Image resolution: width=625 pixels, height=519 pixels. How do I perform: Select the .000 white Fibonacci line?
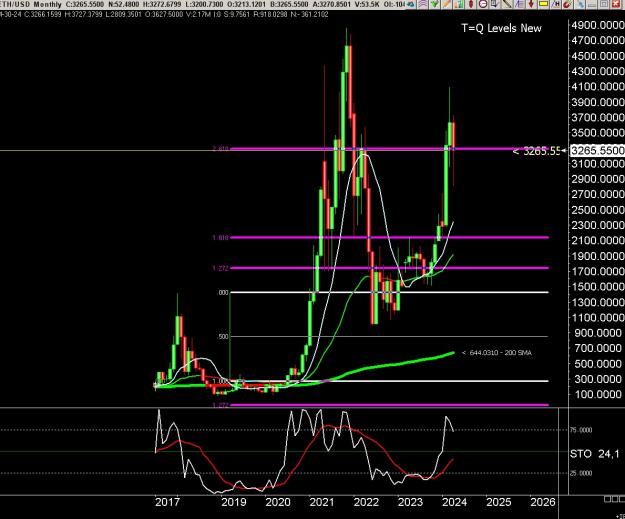(x=389, y=292)
